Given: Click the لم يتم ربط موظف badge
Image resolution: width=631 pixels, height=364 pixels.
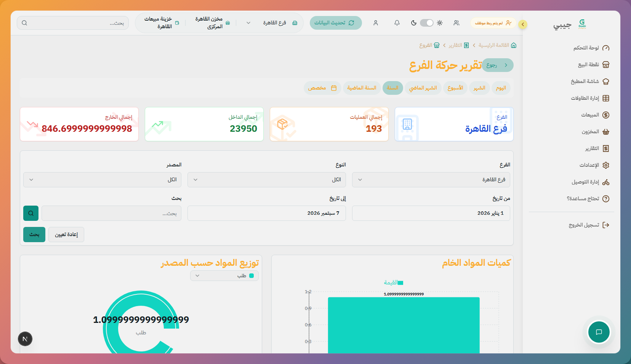Looking at the screenshot, I should click(x=493, y=23).
